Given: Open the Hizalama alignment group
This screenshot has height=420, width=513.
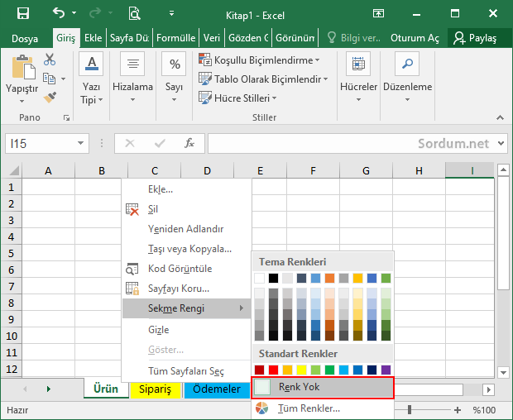Looking at the screenshot, I should pyautogui.click(x=132, y=79).
